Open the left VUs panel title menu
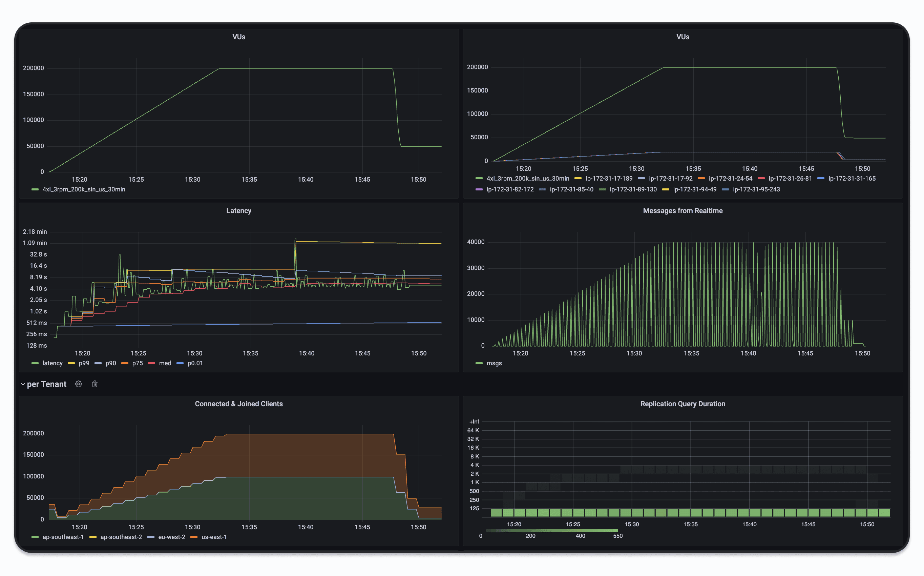This screenshot has height=576, width=924. click(239, 37)
